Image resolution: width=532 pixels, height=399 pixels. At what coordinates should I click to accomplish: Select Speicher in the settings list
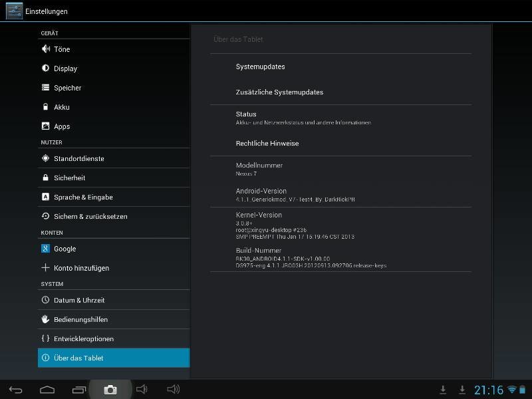tap(114, 88)
